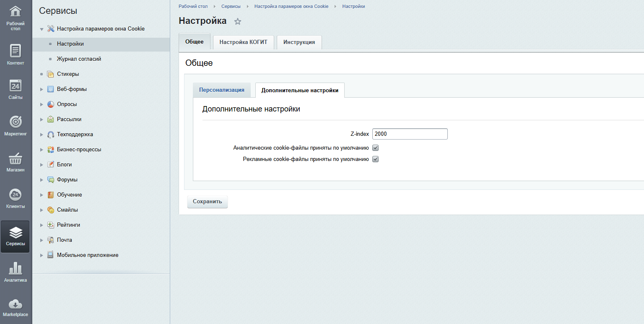Open the Магазин sidebar icon
This screenshot has height=324, width=644.
[15, 161]
